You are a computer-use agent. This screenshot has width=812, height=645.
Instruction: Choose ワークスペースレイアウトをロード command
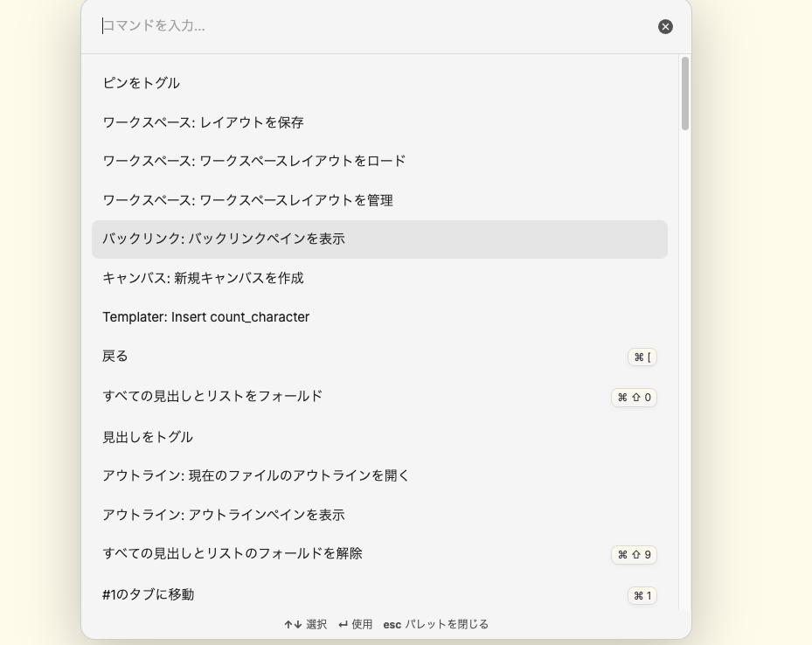coord(379,161)
